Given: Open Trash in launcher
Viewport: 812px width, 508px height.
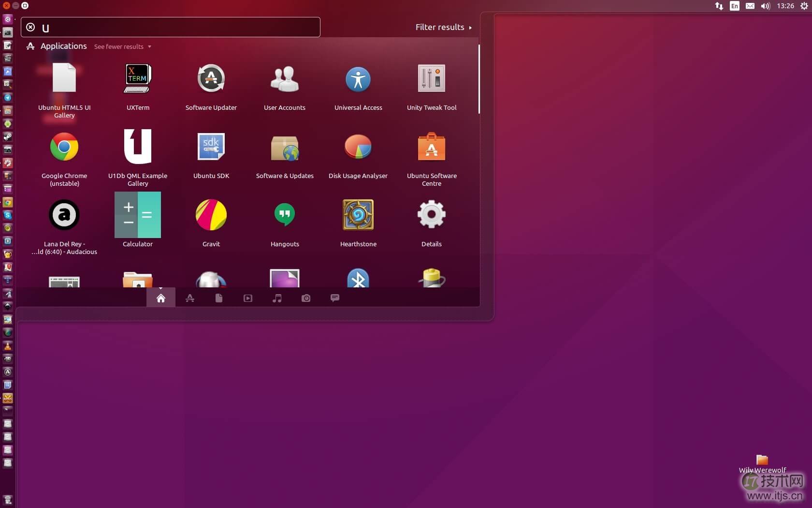Looking at the screenshot, I should [8, 499].
